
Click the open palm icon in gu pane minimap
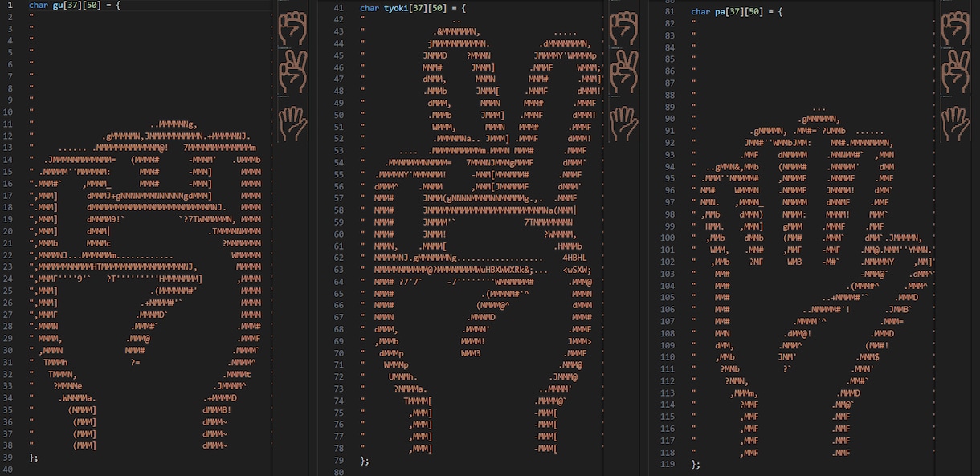pyautogui.click(x=292, y=122)
